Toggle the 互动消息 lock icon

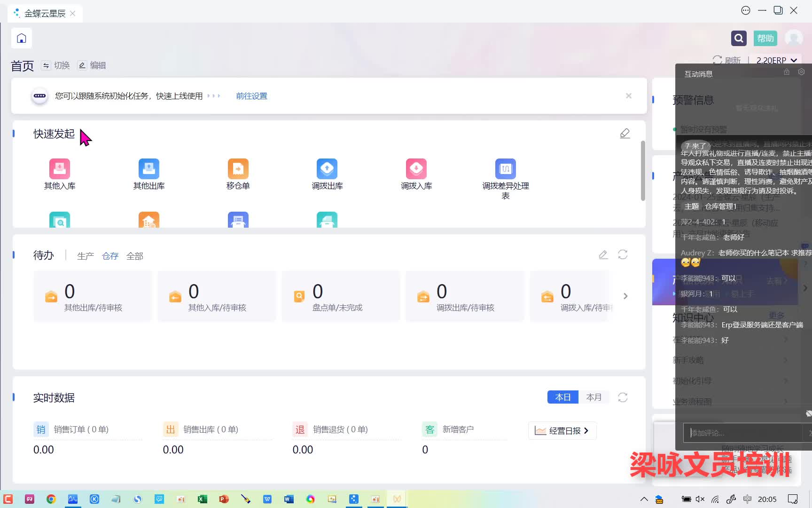787,72
